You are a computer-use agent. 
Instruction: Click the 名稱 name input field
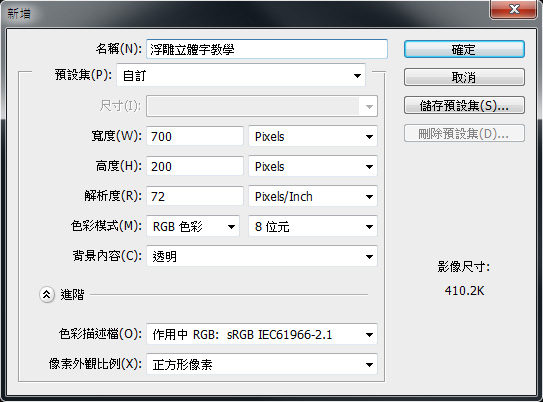coord(267,49)
